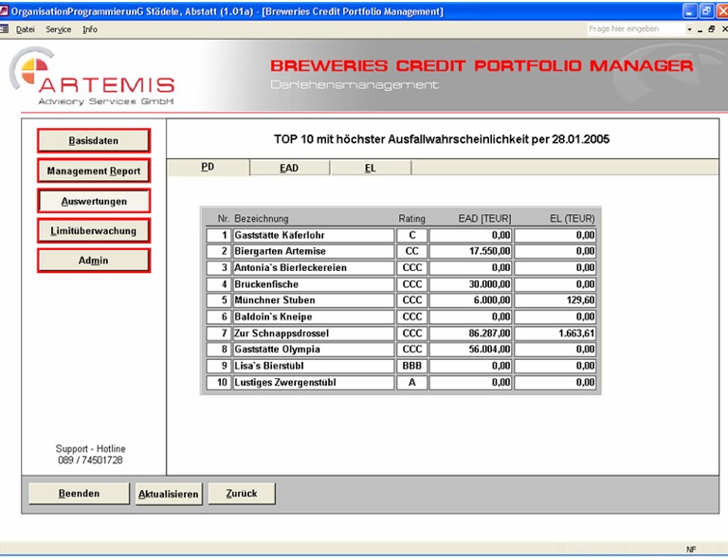Click the Bezeichnung column header

coord(262,219)
